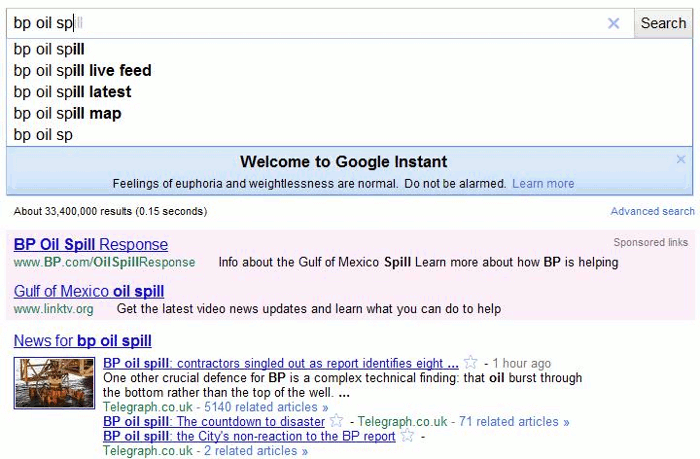Select suggestion 'bp oil spill live feed'
The image size is (700, 459).
349,71
